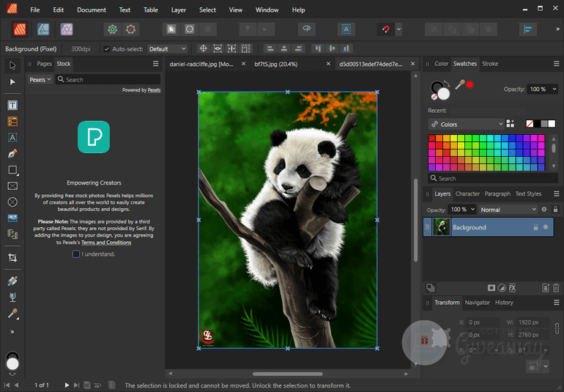Select the Fill tool
The width and height of the screenshot is (564, 392).
(x=12, y=281)
